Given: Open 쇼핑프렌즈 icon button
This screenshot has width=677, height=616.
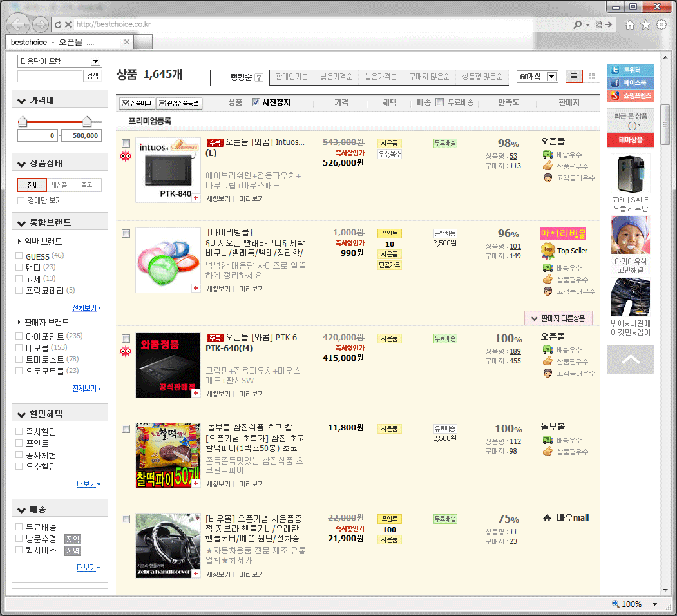Looking at the screenshot, I should (x=631, y=95).
